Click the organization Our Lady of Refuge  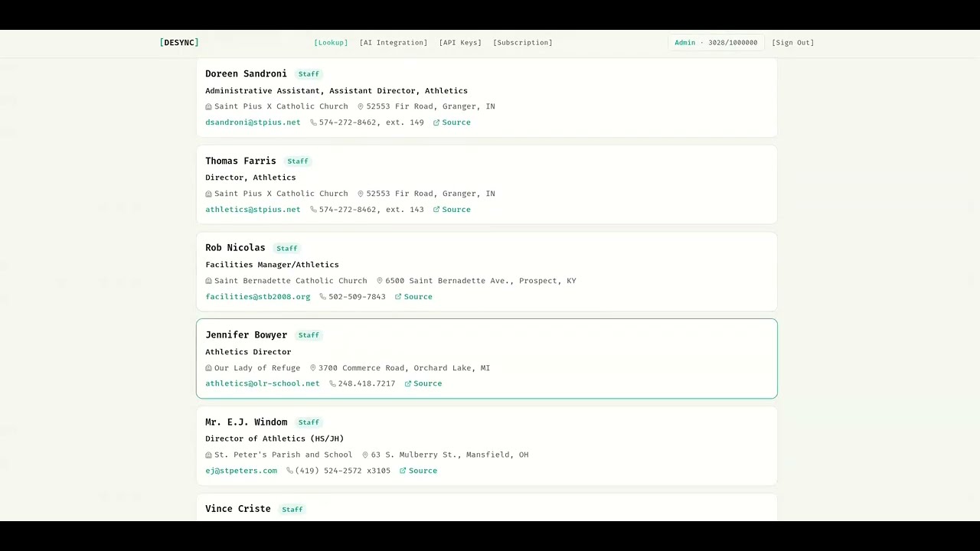coord(257,368)
